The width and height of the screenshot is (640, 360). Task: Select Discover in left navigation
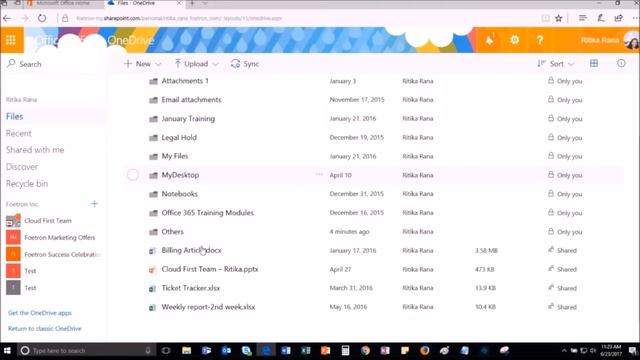point(22,167)
